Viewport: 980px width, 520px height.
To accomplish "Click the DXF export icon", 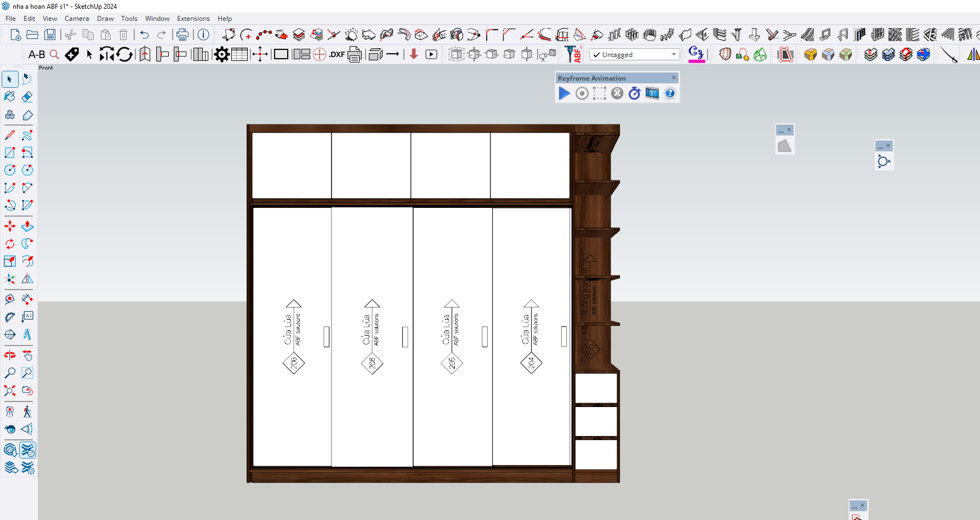I will click(337, 54).
